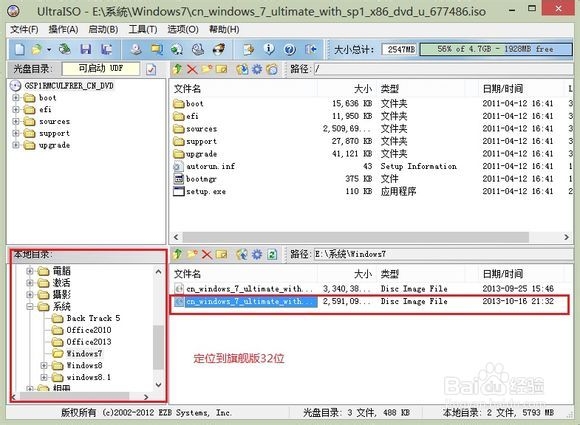Expand the support folder tree node
This screenshot has height=425, width=580.
tap(16, 133)
